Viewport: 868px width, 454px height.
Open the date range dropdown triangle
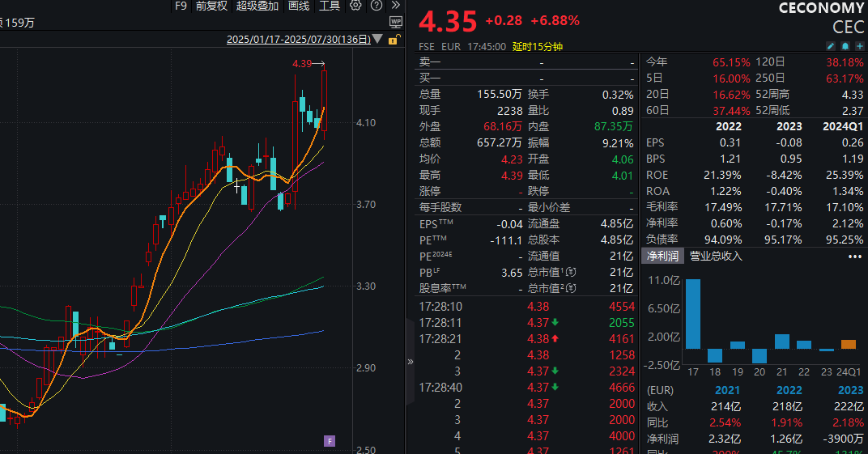tap(377, 40)
